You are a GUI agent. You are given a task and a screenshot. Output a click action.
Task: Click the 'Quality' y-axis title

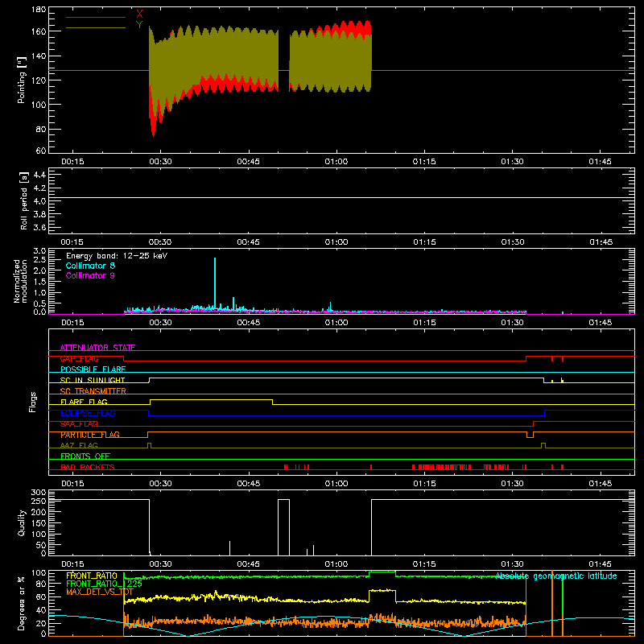point(22,522)
